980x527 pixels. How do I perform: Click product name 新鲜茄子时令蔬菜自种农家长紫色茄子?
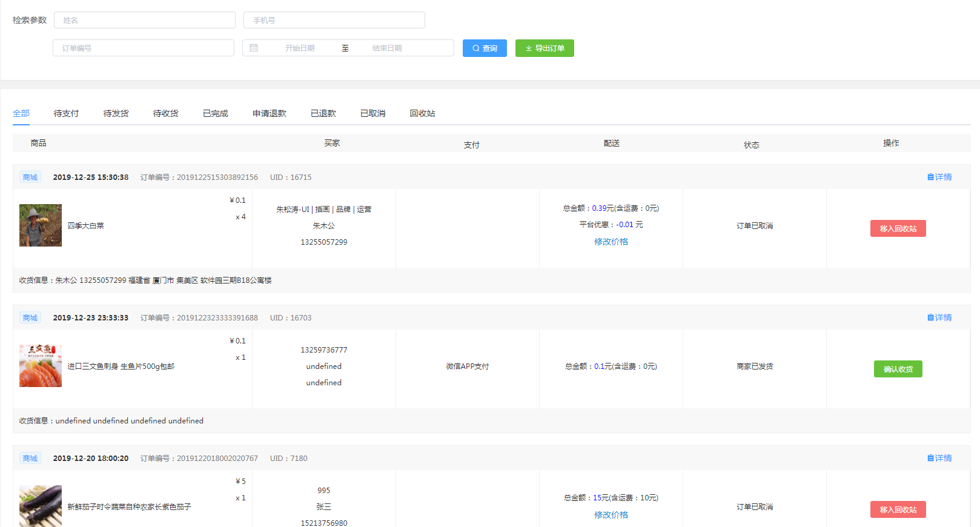[129, 506]
